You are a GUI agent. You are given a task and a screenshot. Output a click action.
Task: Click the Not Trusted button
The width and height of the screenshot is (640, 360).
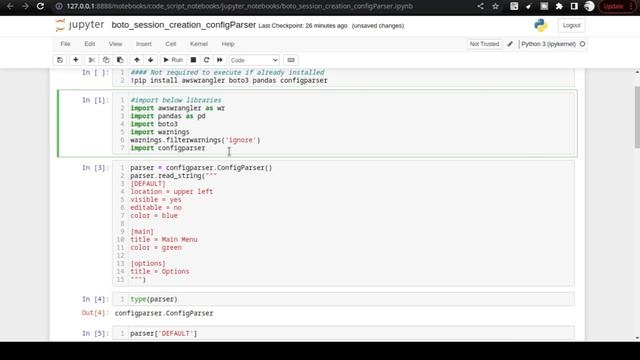pyautogui.click(x=484, y=44)
